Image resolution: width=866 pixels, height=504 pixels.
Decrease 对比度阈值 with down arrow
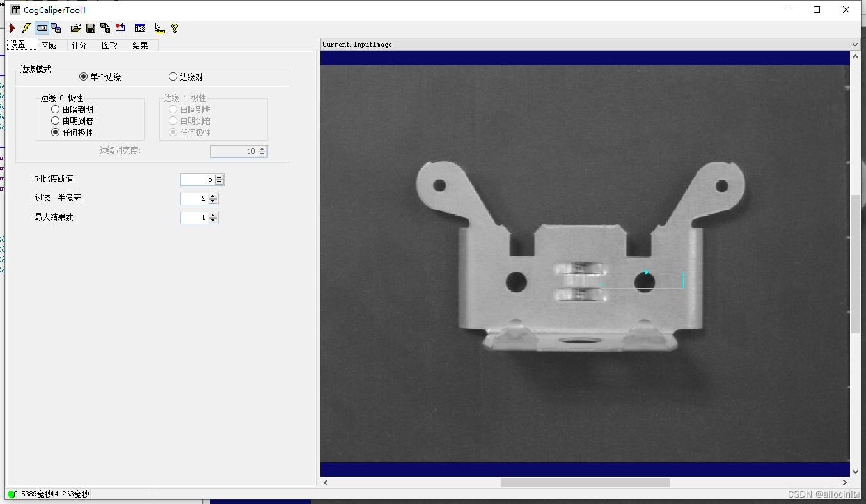[219, 182]
